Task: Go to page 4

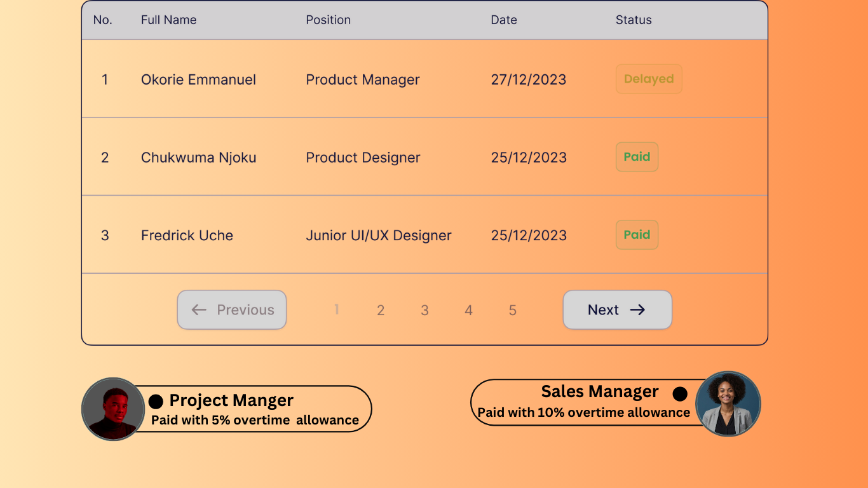Action: 468,310
